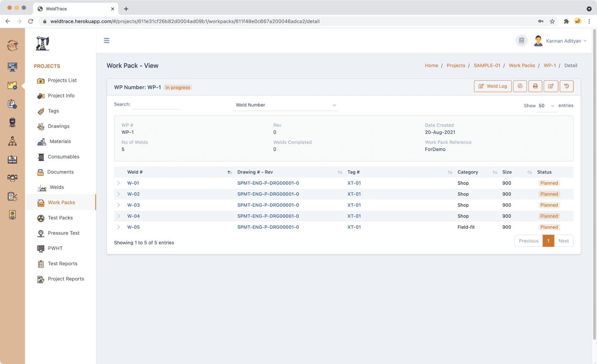Viewport: 597px width, 364px height.
Task: Open the Kannan Adityan user menu
Action: (x=563, y=41)
